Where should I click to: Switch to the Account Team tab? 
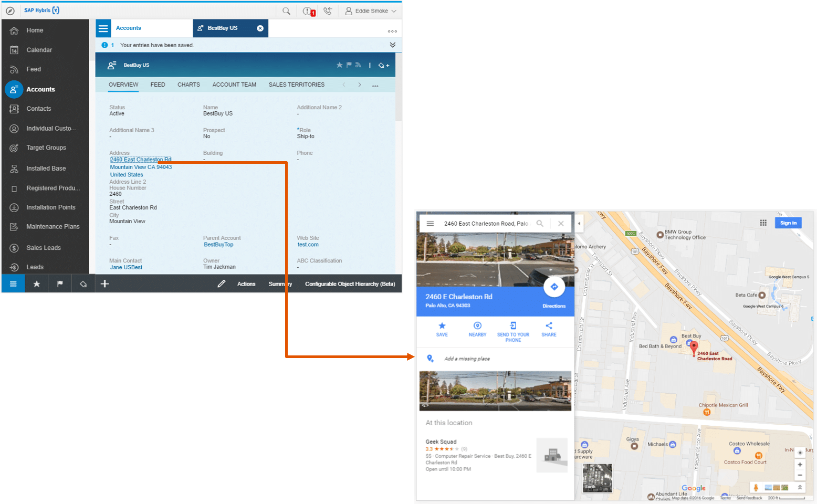click(234, 85)
